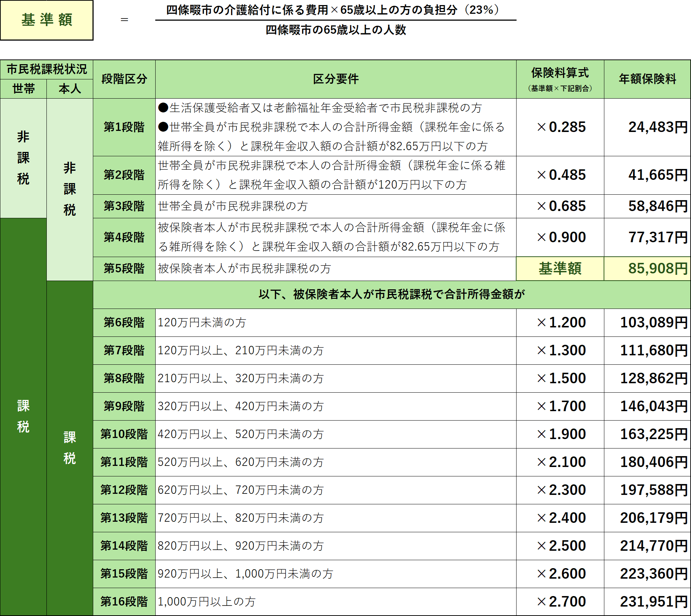Select the 第9段階 row label
Image resolution: width=691 pixels, height=616 pixels.
point(124,406)
